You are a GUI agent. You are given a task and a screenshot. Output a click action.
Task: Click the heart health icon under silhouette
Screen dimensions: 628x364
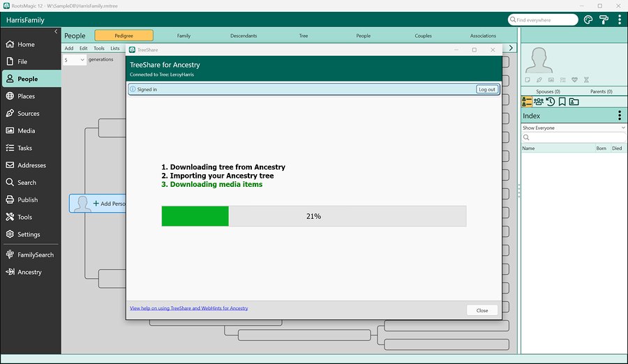(x=574, y=79)
